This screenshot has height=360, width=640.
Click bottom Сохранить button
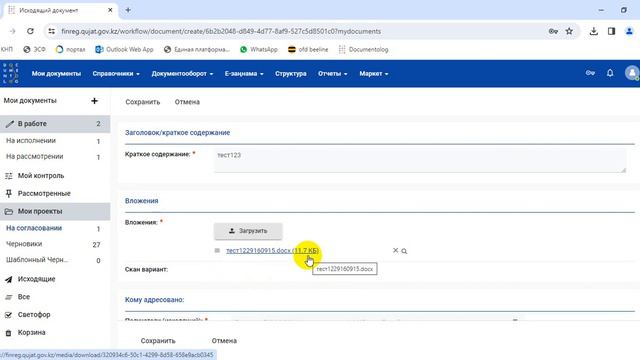click(158, 341)
